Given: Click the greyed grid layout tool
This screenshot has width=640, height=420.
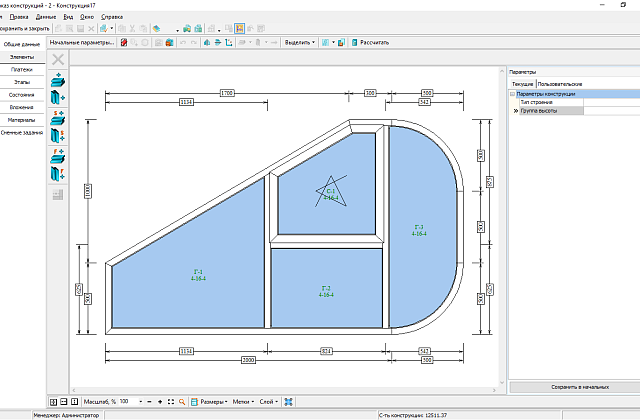Looking at the screenshot, I should pyautogui.click(x=58, y=195).
